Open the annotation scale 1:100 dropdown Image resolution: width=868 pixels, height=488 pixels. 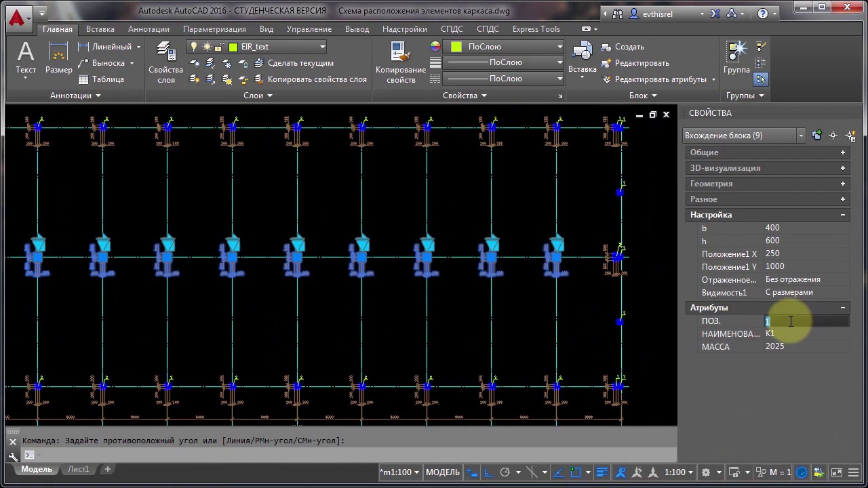[679, 472]
